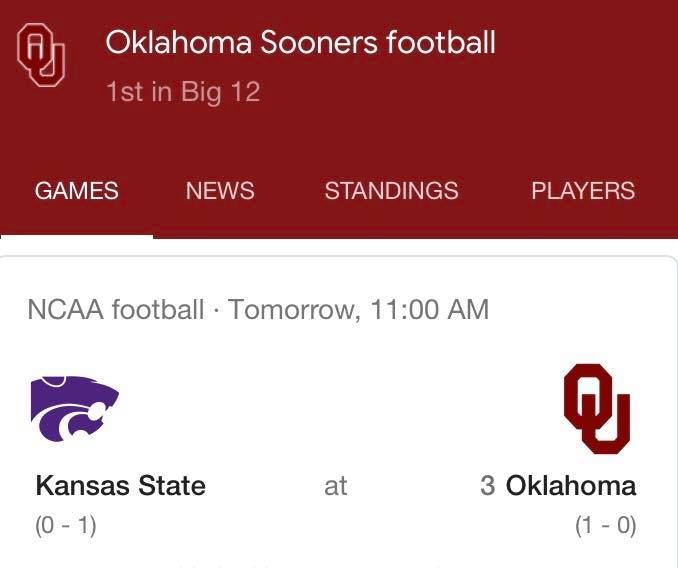Go to the PLAYERS tab
Image resolution: width=678 pixels, height=568 pixels.
click(583, 191)
